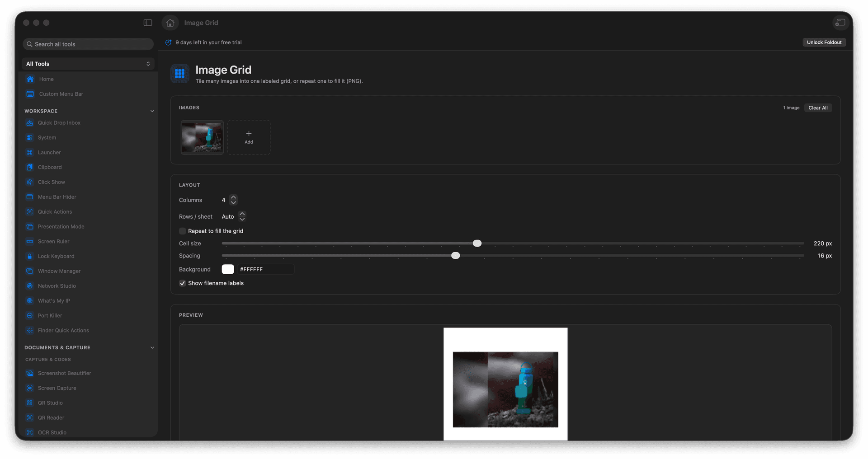The image size is (868, 459).
Task: Click Clear All images button
Action: 818,108
